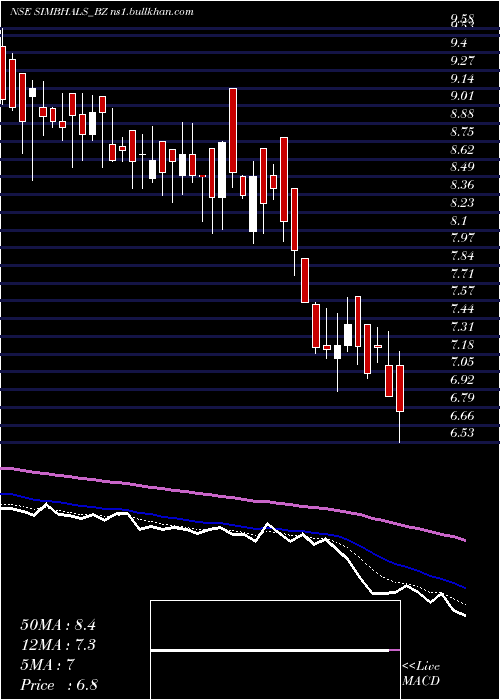
Task: Click the 12MA : 7.3 legend text
Action: point(58,645)
